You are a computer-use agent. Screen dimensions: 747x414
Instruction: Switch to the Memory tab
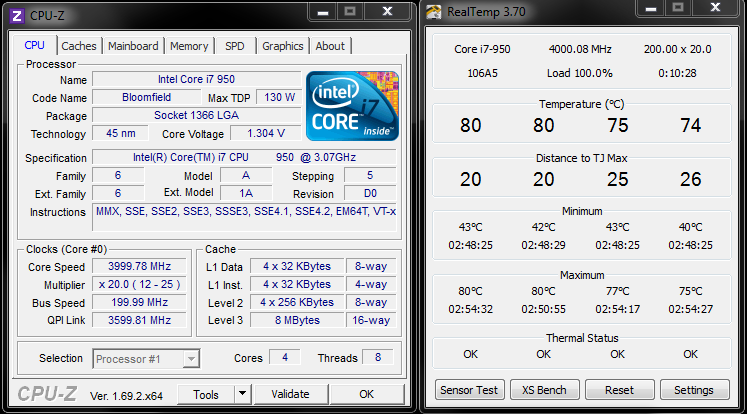(189, 46)
